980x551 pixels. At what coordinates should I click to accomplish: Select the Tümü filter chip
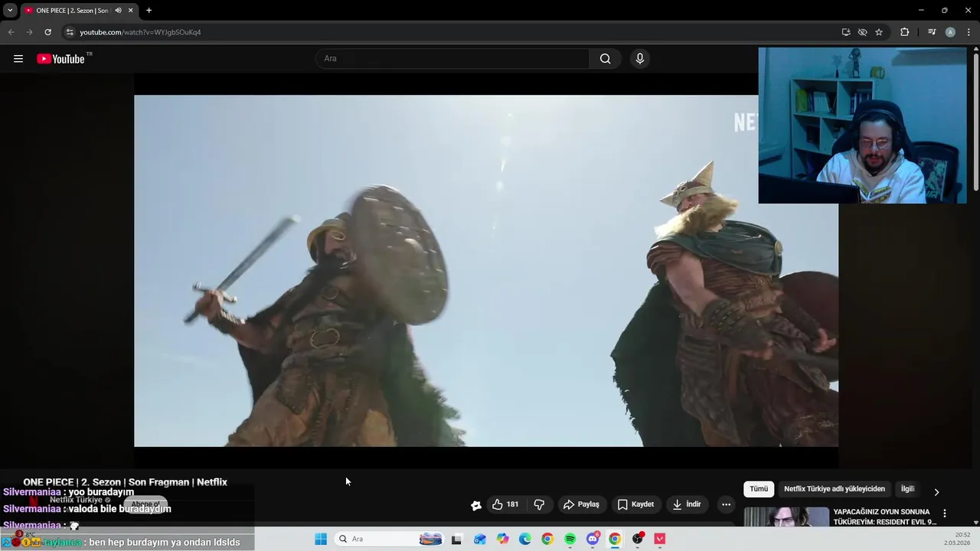759,489
